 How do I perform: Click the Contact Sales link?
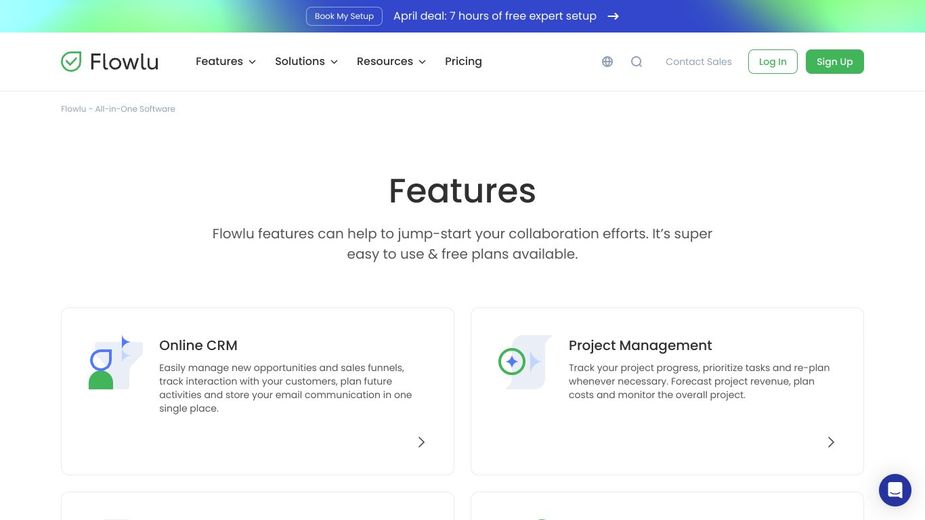pyautogui.click(x=698, y=62)
